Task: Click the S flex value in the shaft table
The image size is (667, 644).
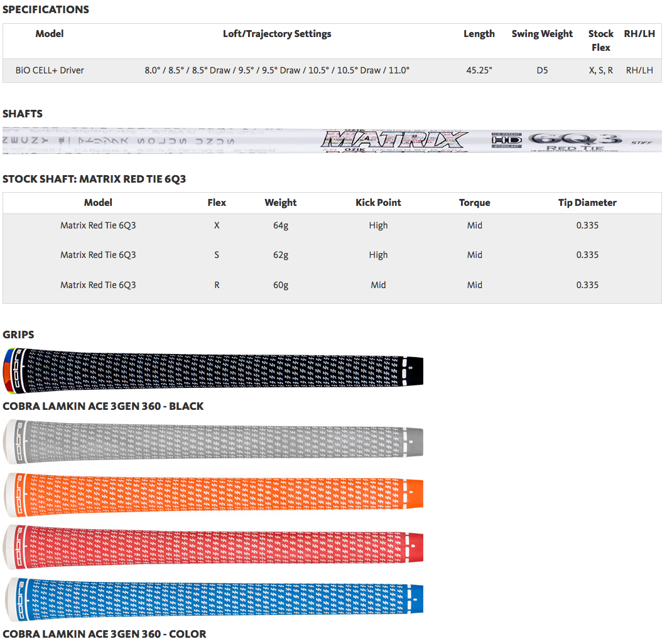Action: 217,255
